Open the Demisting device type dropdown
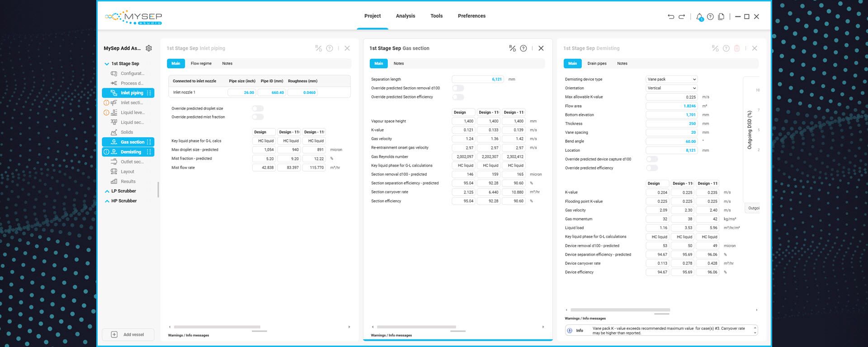868x347 pixels. pos(671,79)
